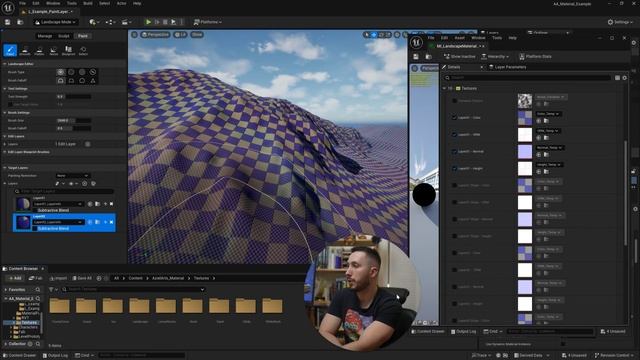The height and width of the screenshot is (360, 640).
Task: Click Layer01 target layer thumbnail
Action: tap(23, 204)
